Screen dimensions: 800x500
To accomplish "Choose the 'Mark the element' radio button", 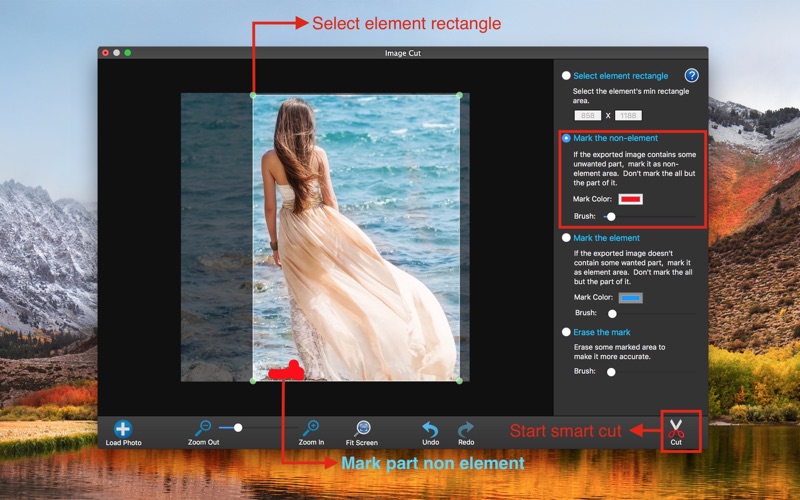I will 566,238.
